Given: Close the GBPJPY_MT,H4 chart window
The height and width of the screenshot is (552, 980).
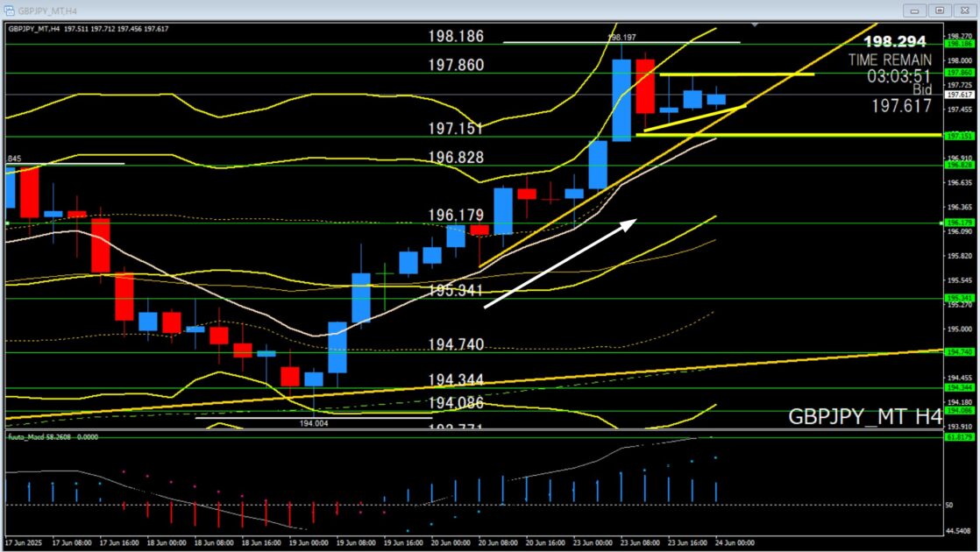Looking at the screenshot, I should pyautogui.click(x=963, y=10).
